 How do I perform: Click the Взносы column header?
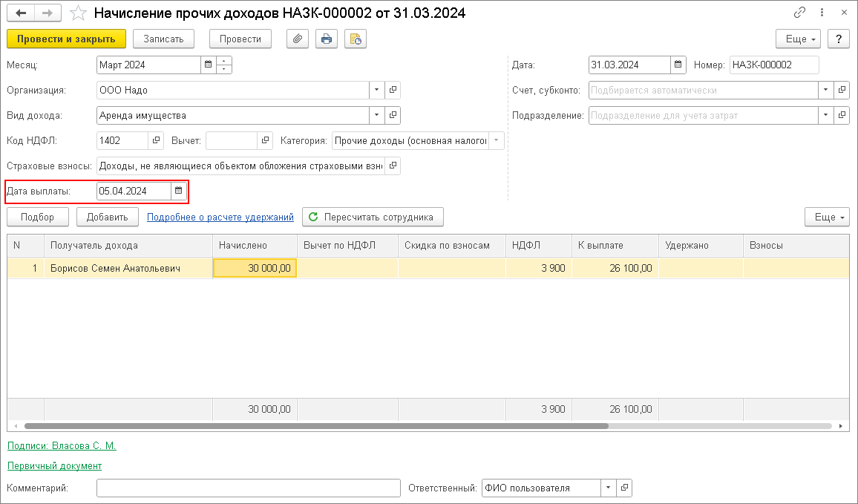coord(796,245)
